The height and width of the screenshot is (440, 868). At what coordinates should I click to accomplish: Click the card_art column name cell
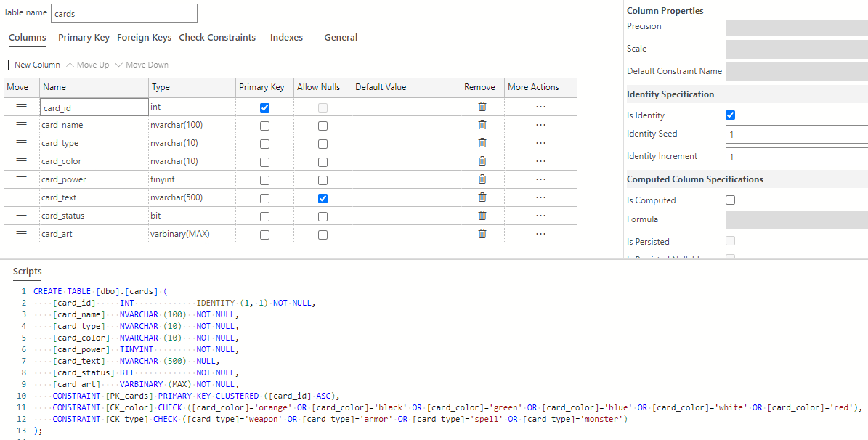[x=94, y=234]
